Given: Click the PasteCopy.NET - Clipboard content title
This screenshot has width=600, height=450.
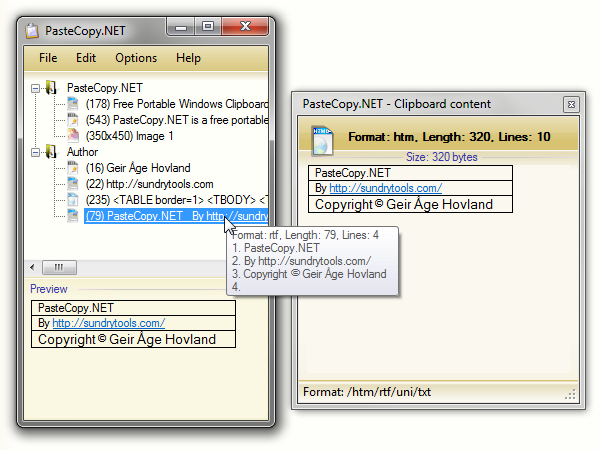Looking at the screenshot, I should (x=396, y=104).
